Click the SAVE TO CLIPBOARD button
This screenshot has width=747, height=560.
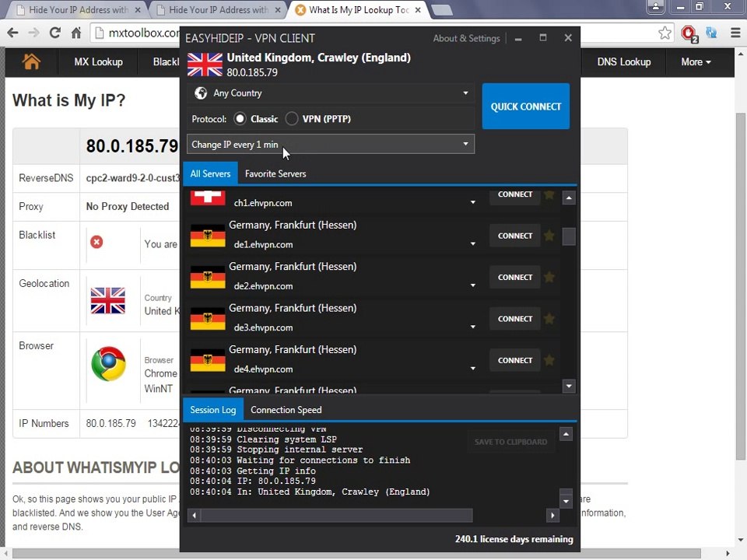510,442
